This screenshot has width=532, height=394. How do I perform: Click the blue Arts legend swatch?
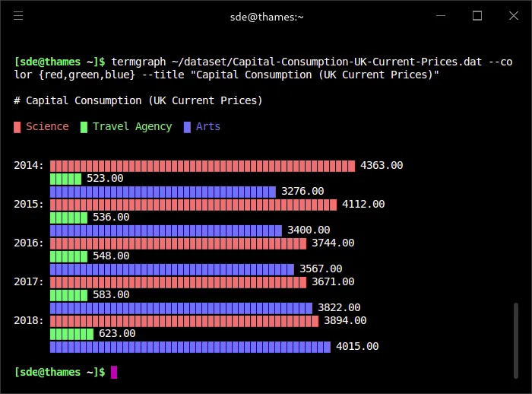click(x=187, y=127)
